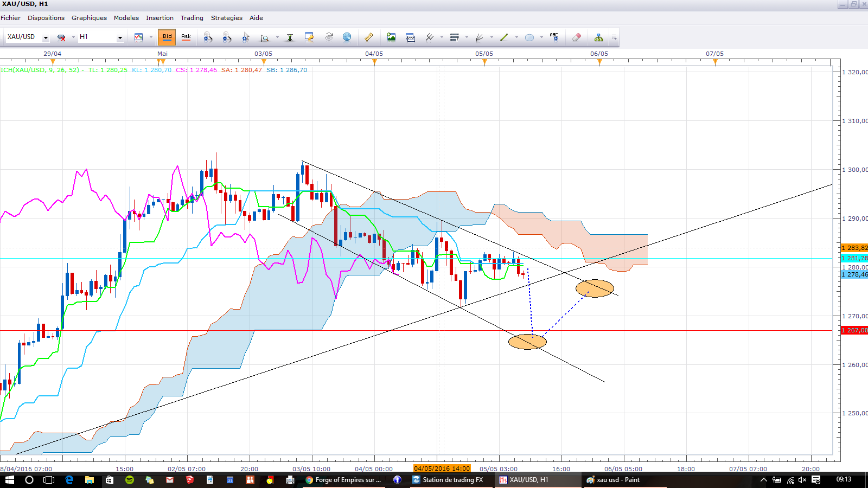The height and width of the screenshot is (488, 868).
Task: Click the remove-link icon beside the symbol box
Action: coord(61,37)
